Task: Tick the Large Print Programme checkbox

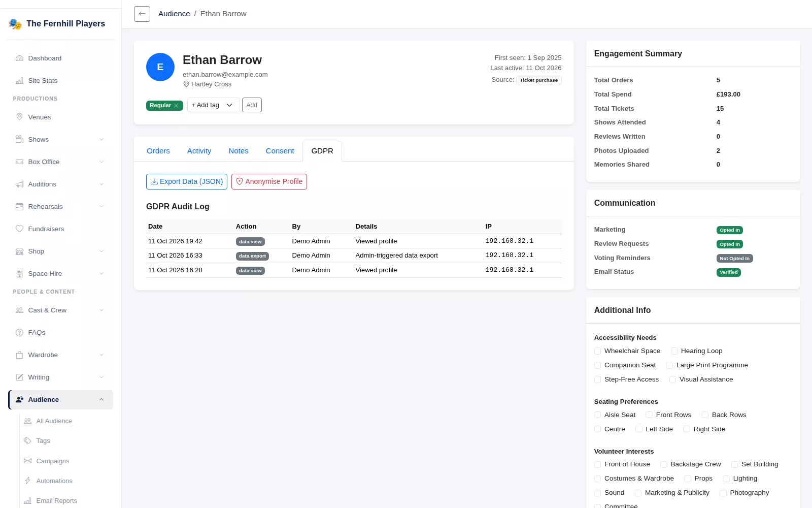Action: [669, 365]
